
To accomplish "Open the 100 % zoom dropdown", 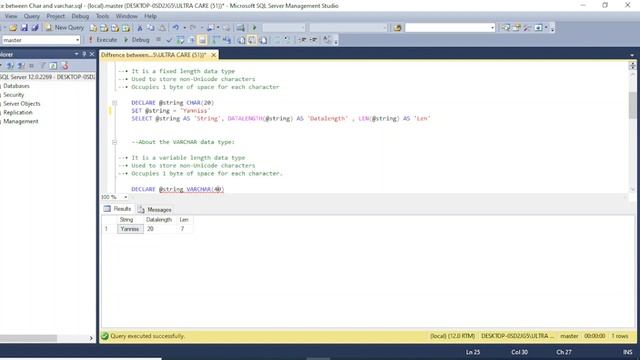I will point(126,197).
